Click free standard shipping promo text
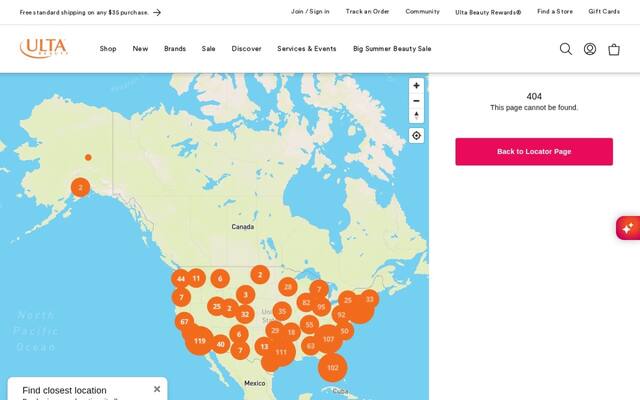The height and width of the screenshot is (400, 640). [84, 13]
